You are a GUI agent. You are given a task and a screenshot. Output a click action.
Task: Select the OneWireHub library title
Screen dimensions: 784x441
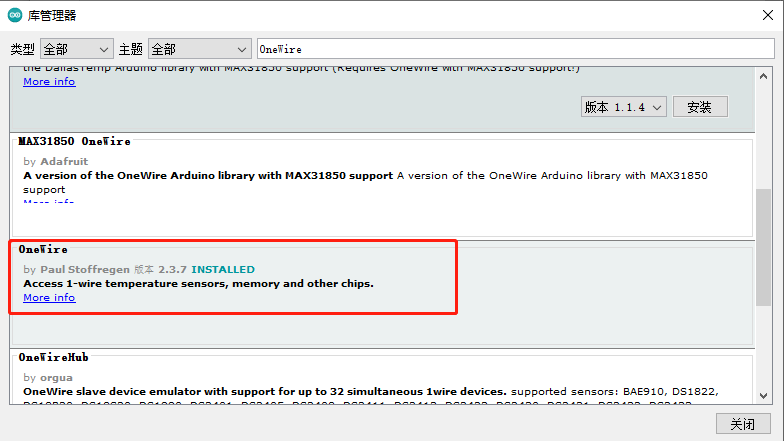[x=54, y=358]
